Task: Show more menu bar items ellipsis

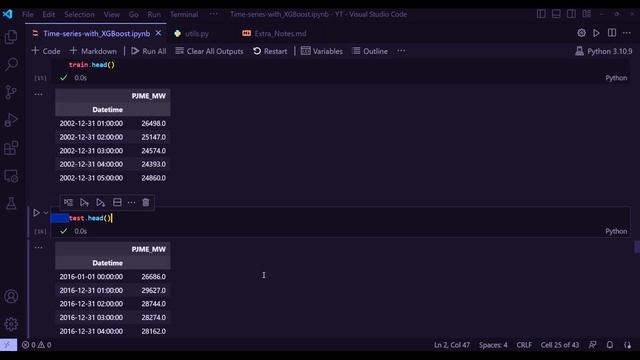Action: 213,14
